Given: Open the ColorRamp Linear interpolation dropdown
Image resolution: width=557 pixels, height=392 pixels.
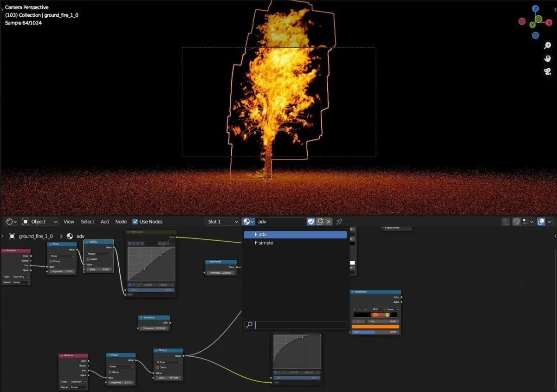Looking at the screenshot, I should [392, 309].
